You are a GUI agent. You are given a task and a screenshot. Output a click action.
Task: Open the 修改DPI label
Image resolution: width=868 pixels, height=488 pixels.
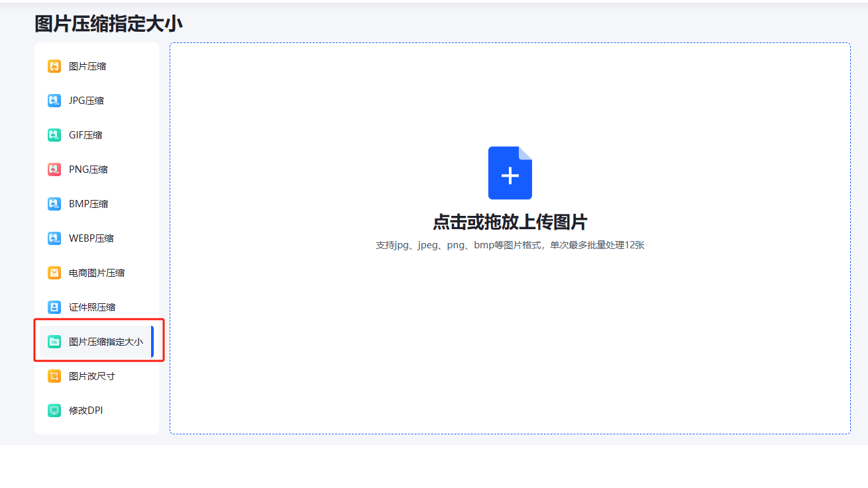(86, 411)
